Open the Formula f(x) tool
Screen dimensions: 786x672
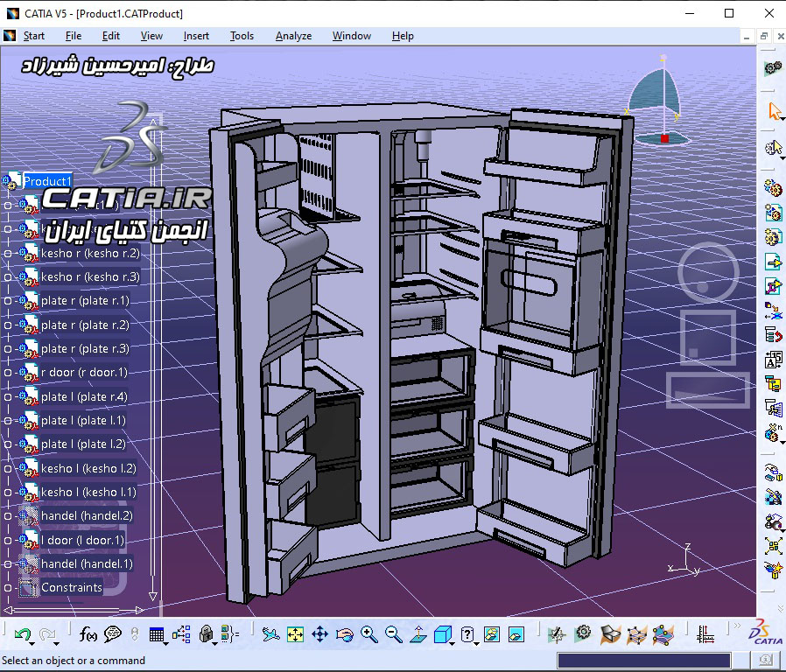[x=88, y=634]
